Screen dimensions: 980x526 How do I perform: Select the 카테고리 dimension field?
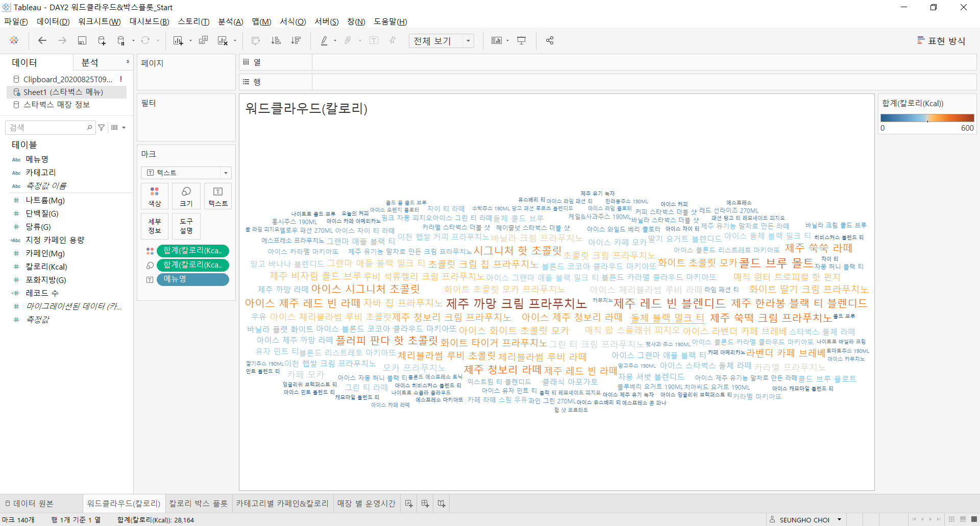41,173
